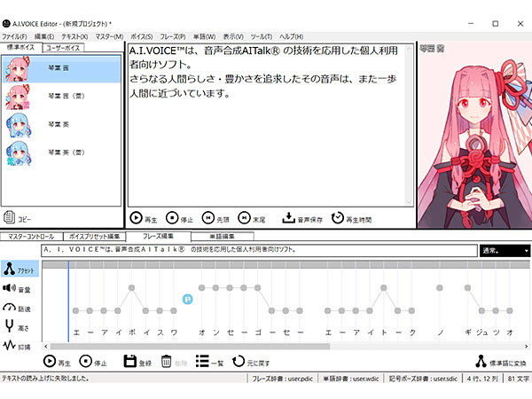The image size is (532, 399).
Task: Click the 4 行, 12 列 status entry
Action: 482,379
